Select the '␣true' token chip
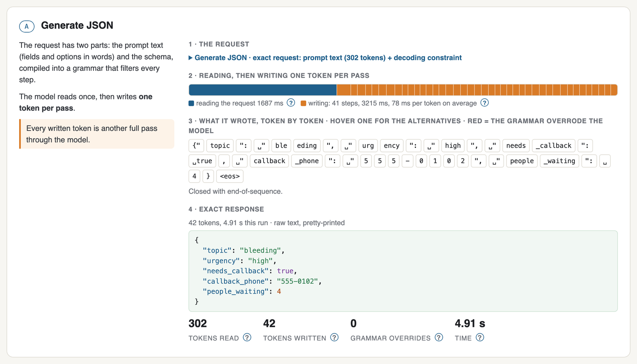The image size is (637, 364). pyautogui.click(x=202, y=161)
